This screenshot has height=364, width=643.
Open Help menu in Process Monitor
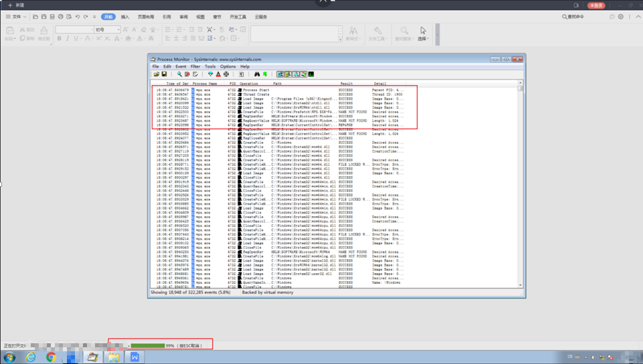[x=245, y=66]
